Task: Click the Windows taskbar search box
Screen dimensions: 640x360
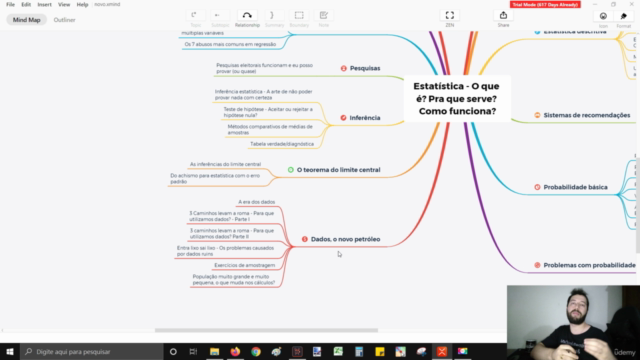Action: click(x=92, y=351)
